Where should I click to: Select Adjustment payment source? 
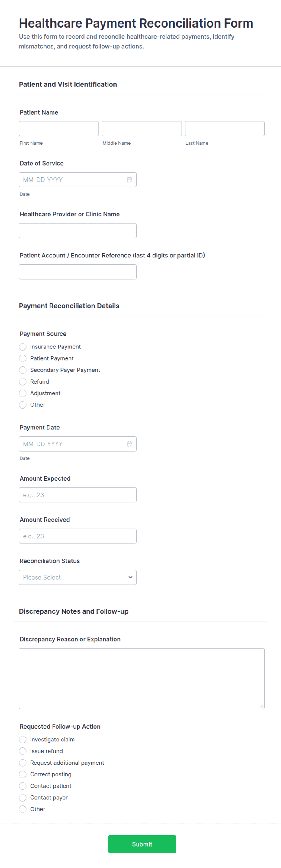[23, 393]
